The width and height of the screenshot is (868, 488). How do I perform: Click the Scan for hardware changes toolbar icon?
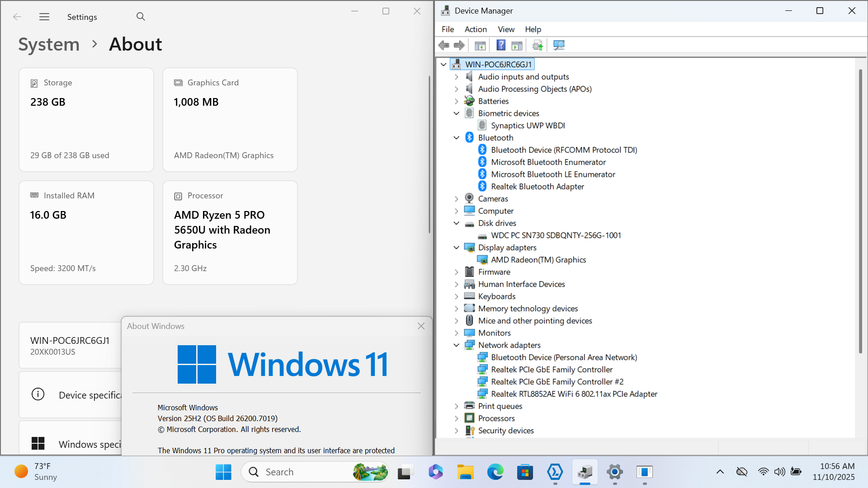[559, 45]
